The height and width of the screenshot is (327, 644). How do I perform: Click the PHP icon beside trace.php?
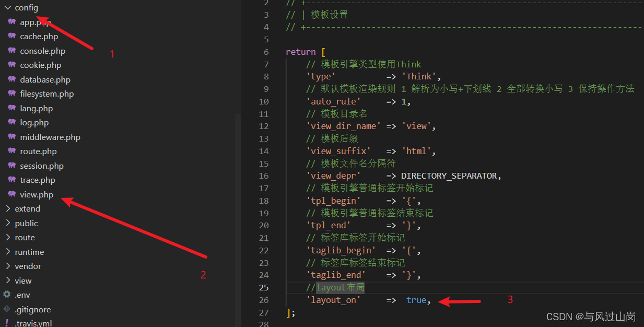(12, 180)
